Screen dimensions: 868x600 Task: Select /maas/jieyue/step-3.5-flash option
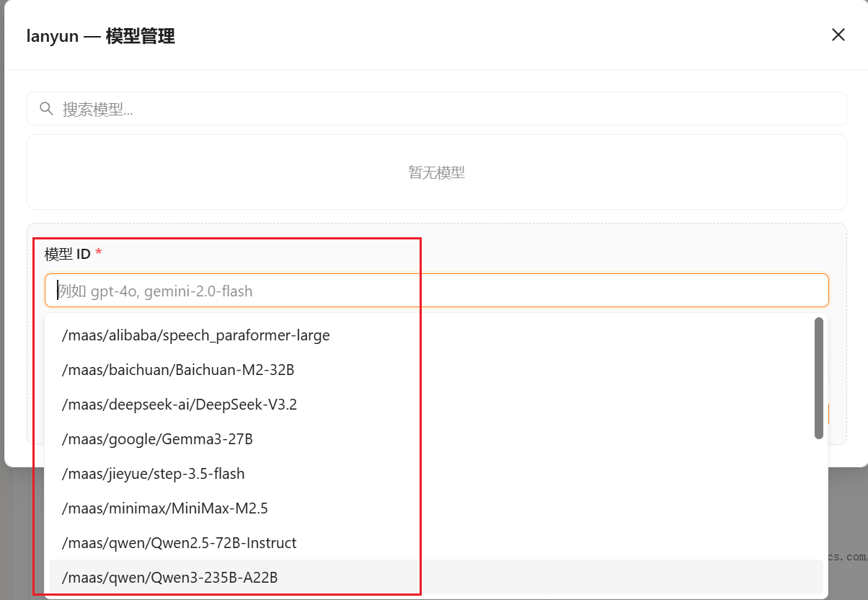435,474
